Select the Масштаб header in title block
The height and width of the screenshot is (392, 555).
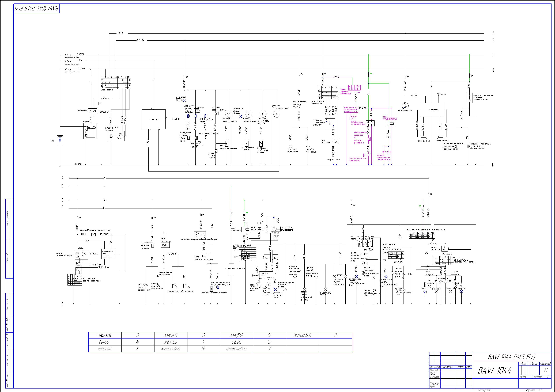(x=545, y=364)
